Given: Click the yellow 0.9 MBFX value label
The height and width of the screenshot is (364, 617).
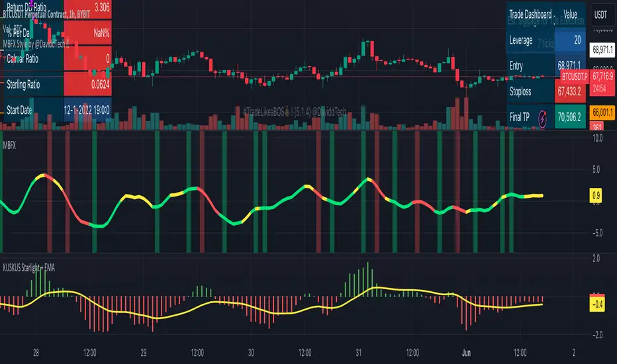Looking at the screenshot, I should [x=596, y=196].
